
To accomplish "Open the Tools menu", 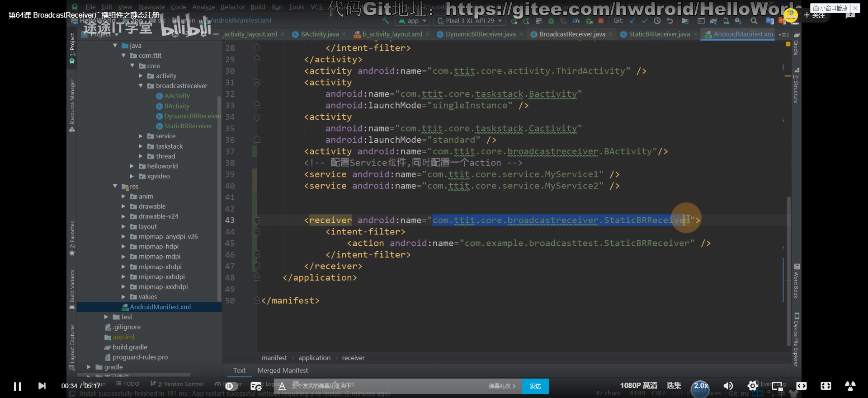I will (296, 7).
